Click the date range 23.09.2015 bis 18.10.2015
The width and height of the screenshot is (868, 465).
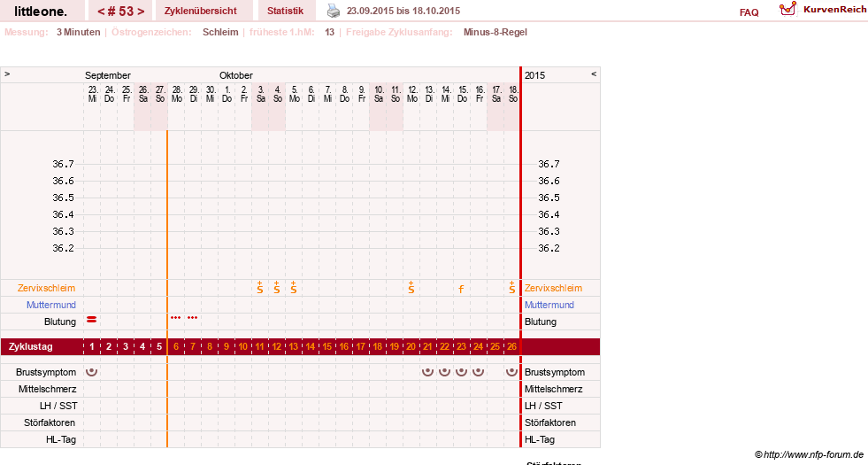(x=403, y=11)
